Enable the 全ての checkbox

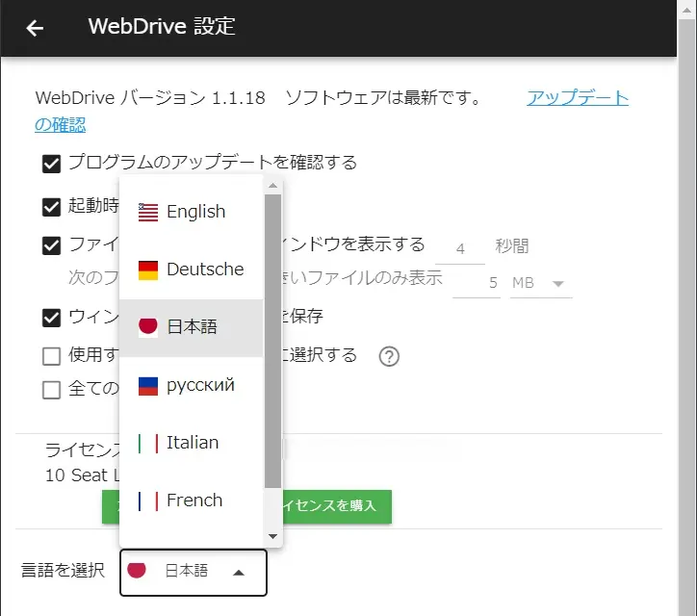(x=52, y=390)
